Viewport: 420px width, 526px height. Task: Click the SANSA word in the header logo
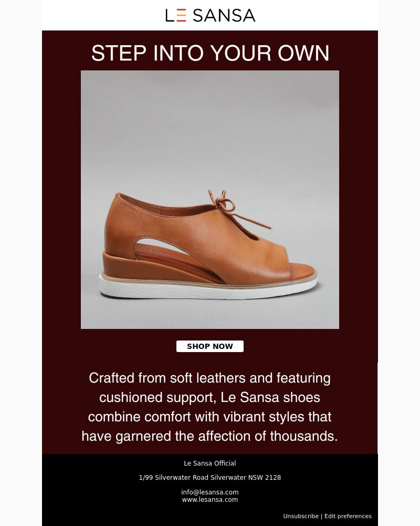(x=224, y=15)
